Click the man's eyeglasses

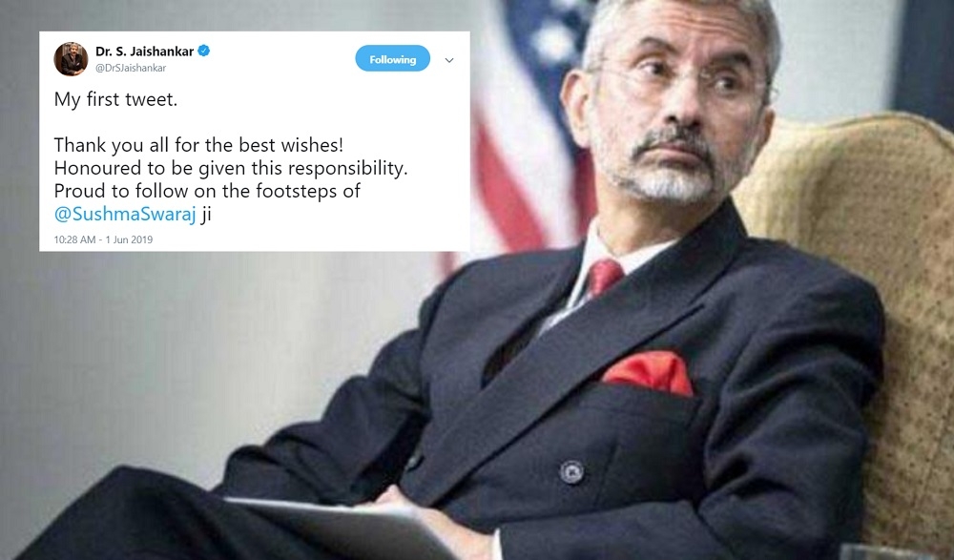tap(675, 78)
